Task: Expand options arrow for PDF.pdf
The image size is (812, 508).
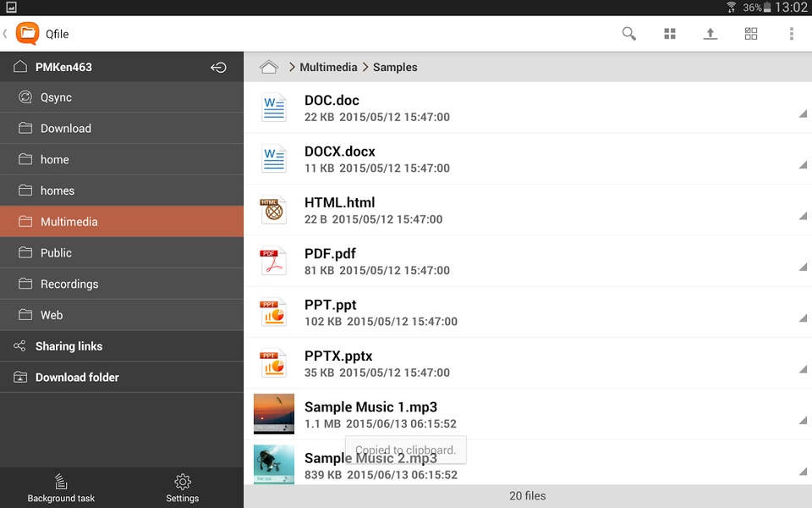Action: pyautogui.click(x=803, y=267)
